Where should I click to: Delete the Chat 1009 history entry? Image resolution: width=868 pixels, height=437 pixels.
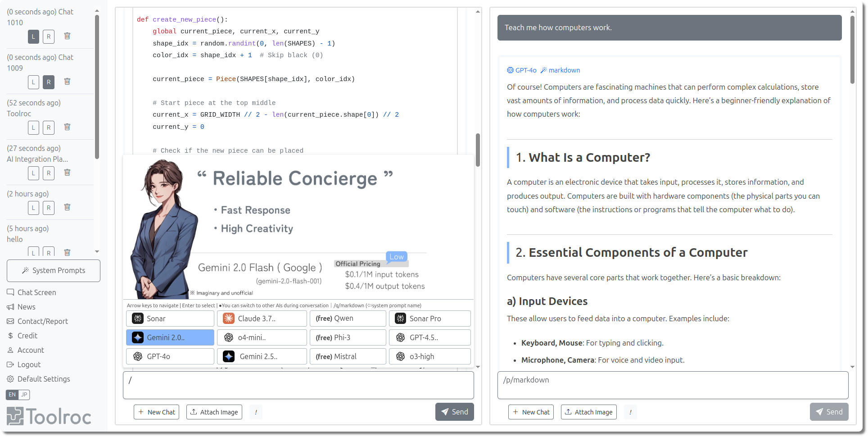pyautogui.click(x=67, y=82)
